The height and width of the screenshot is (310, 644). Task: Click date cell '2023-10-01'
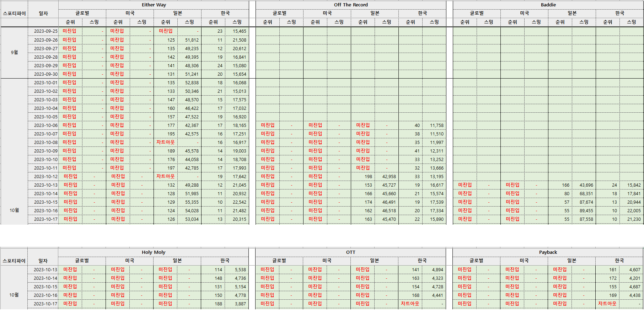(43, 82)
